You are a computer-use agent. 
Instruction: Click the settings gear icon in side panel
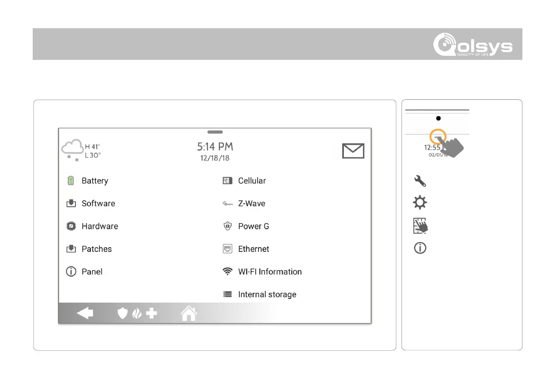[x=420, y=203]
